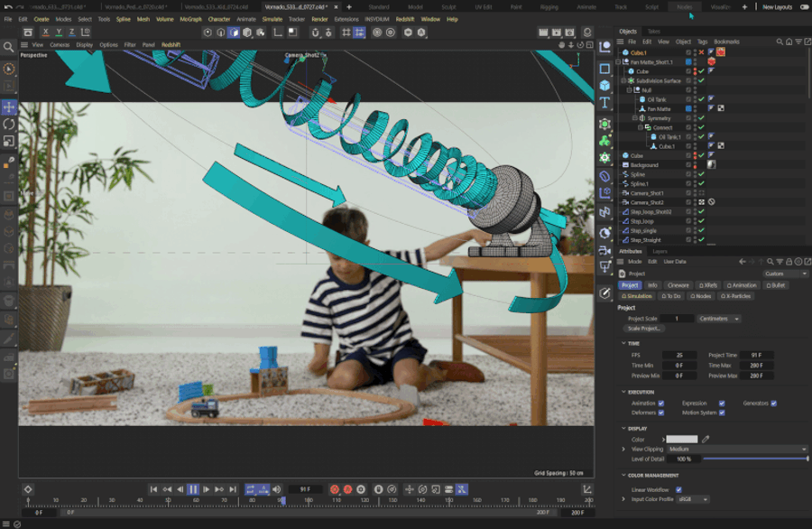This screenshot has width=812, height=529.
Task: Toggle the Generators checkbox
Action: (x=773, y=404)
